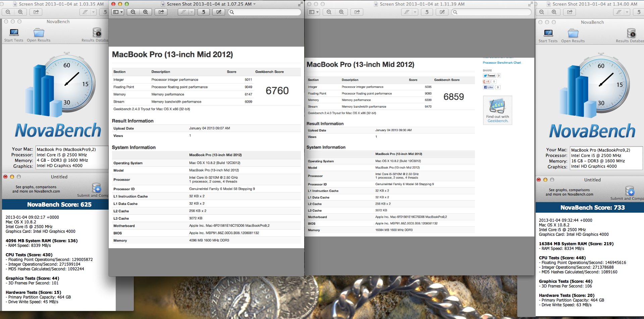
Task: Click the 16384 MB 1600 MHz DDR3 memory value
Action: (394, 230)
